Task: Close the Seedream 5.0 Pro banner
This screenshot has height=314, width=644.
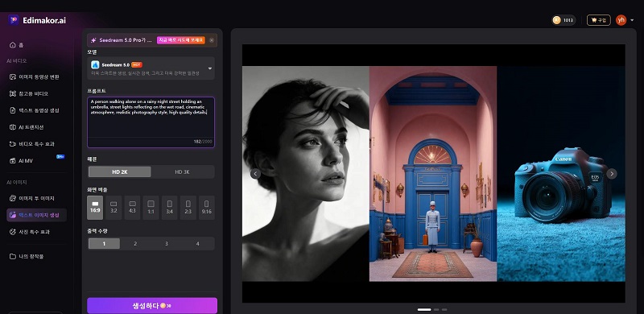Action: pyautogui.click(x=212, y=40)
